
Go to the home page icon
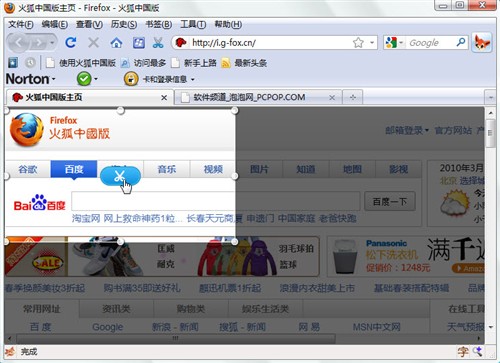click(116, 43)
